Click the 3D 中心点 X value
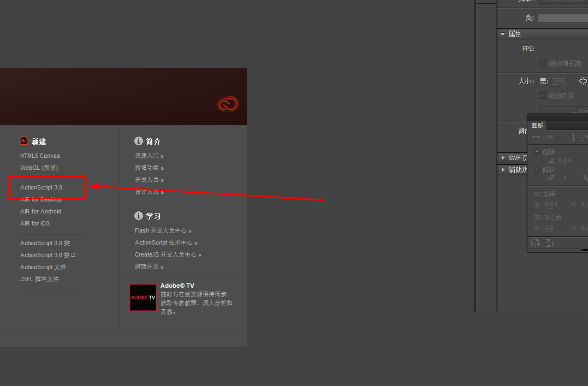Screen dimensions: 588x386 [x=549, y=228]
